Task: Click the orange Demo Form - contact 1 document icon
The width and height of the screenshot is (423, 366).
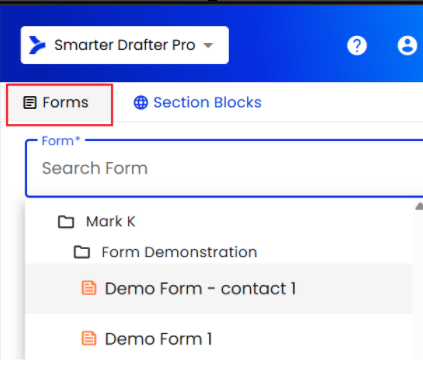Action: pos(89,288)
